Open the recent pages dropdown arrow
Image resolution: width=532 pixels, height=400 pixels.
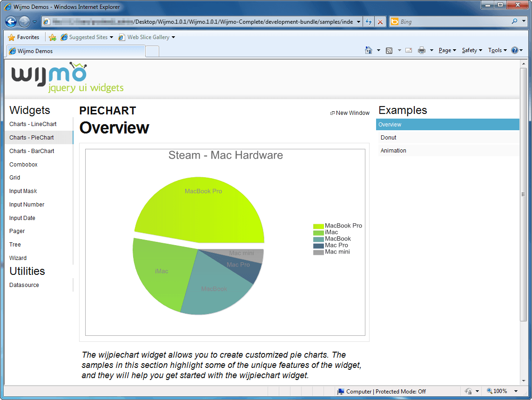34,22
